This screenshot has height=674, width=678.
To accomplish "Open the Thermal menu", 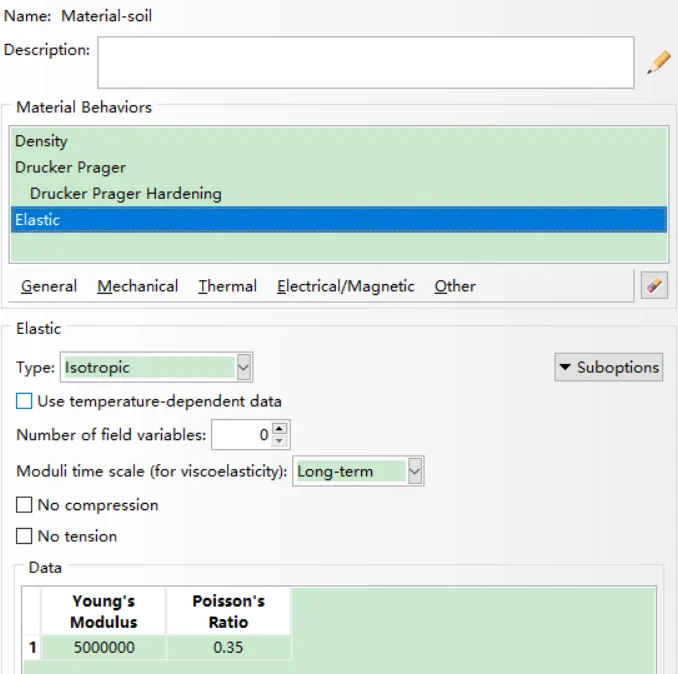I will (x=227, y=286).
